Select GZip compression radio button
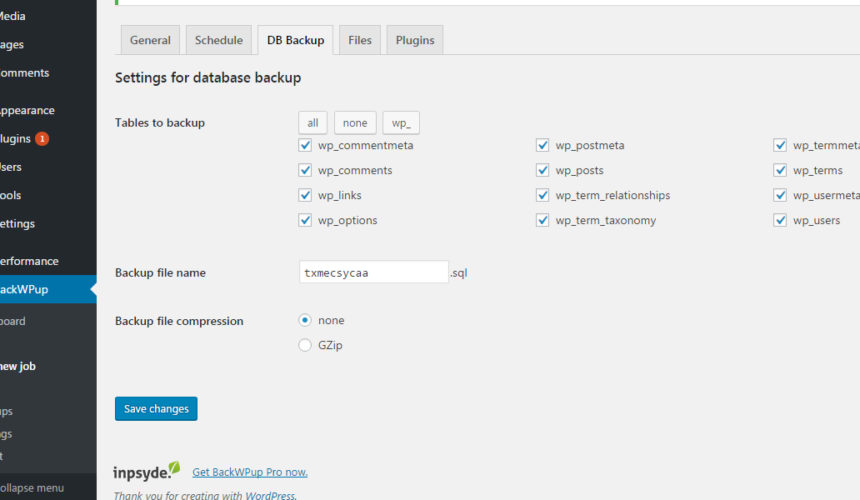The height and width of the screenshot is (500, 860). (x=305, y=345)
